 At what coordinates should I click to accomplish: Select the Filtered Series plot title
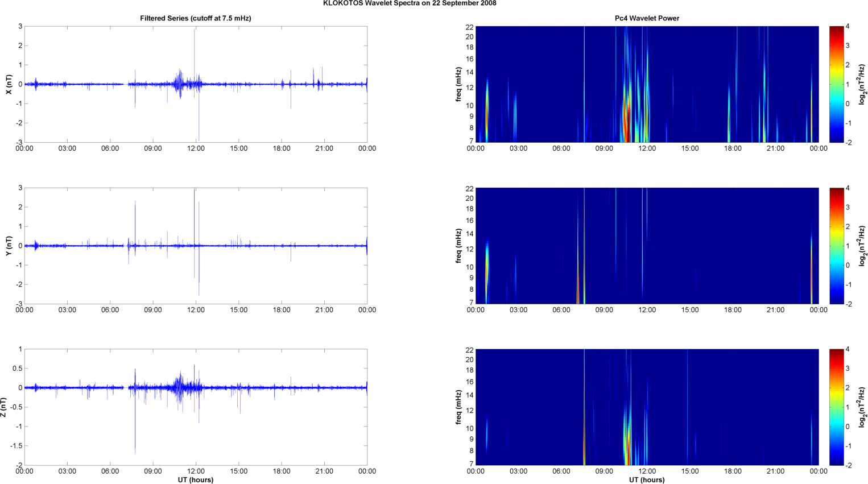[195, 18]
